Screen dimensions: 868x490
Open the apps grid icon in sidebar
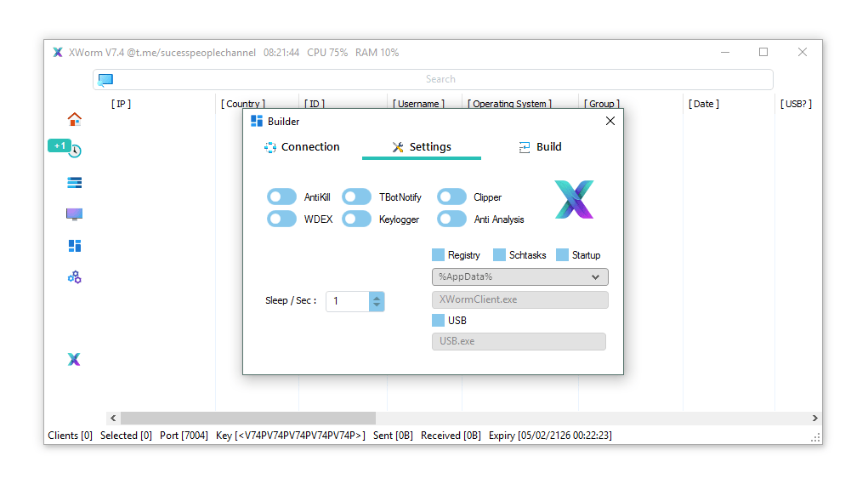tap(74, 245)
